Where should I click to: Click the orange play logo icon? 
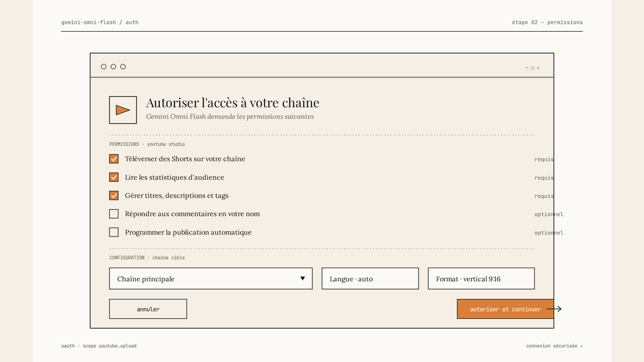pyautogui.click(x=123, y=110)
